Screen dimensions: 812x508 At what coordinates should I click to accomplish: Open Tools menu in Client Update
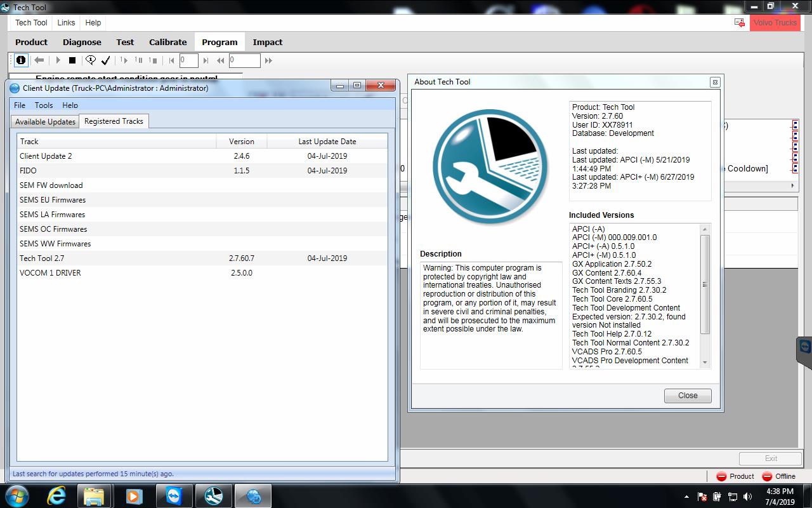(44, 105)
